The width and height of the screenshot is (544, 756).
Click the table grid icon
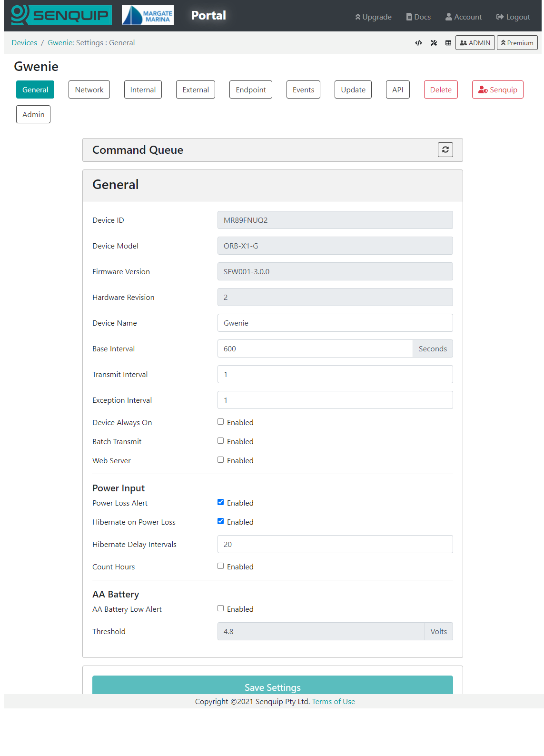tap(448, 43)
